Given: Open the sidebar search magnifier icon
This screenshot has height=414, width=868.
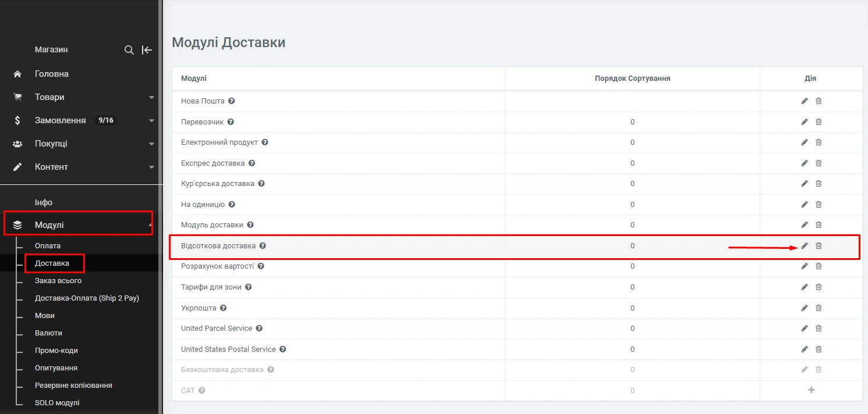Looking at the screenshot, I should coord(129,50).
